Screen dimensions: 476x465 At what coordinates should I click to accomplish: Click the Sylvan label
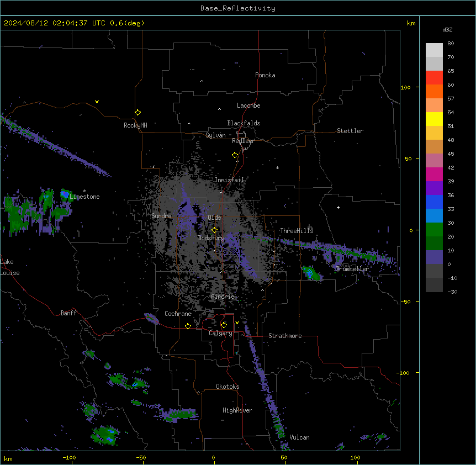tap(215, 135)
